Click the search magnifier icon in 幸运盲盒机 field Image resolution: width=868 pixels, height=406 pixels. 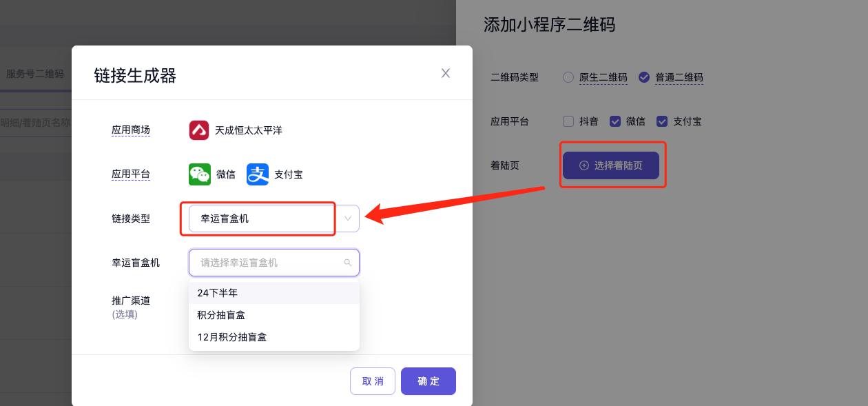coord(348,263)
